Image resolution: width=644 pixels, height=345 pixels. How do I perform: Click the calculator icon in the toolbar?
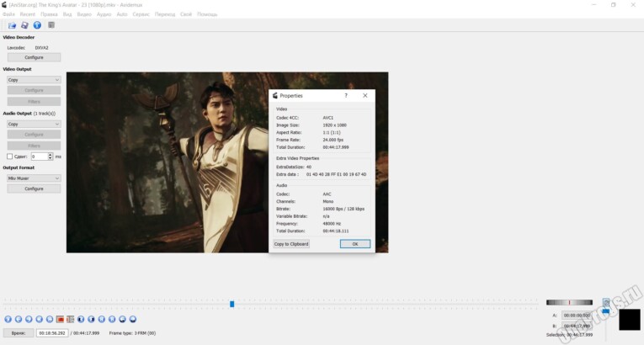click(51, 25)
